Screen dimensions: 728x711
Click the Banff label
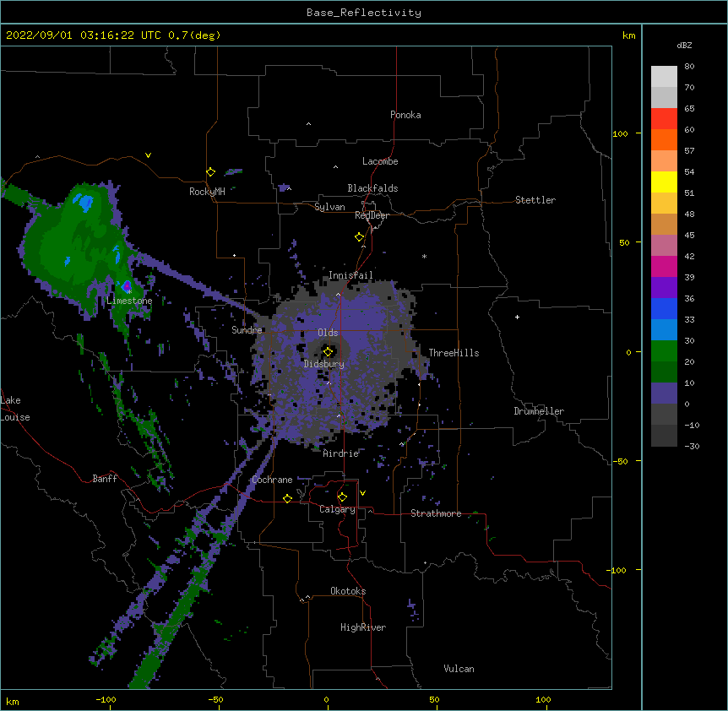[x=105, y=479]
